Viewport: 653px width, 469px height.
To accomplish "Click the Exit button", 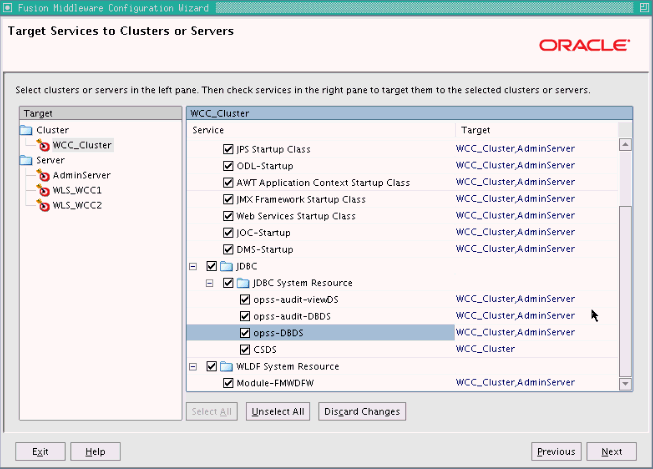I will point(40,452).
